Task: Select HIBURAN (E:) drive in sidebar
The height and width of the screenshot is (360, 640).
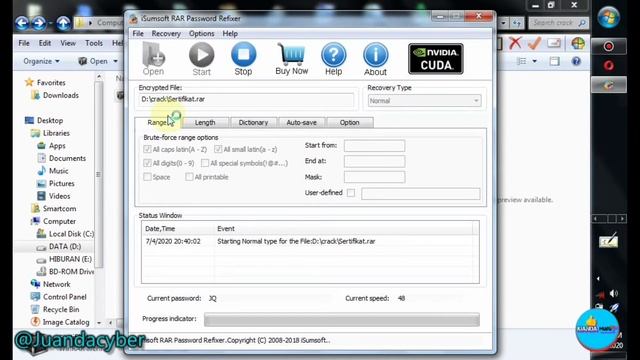Action: coord(70,259)
